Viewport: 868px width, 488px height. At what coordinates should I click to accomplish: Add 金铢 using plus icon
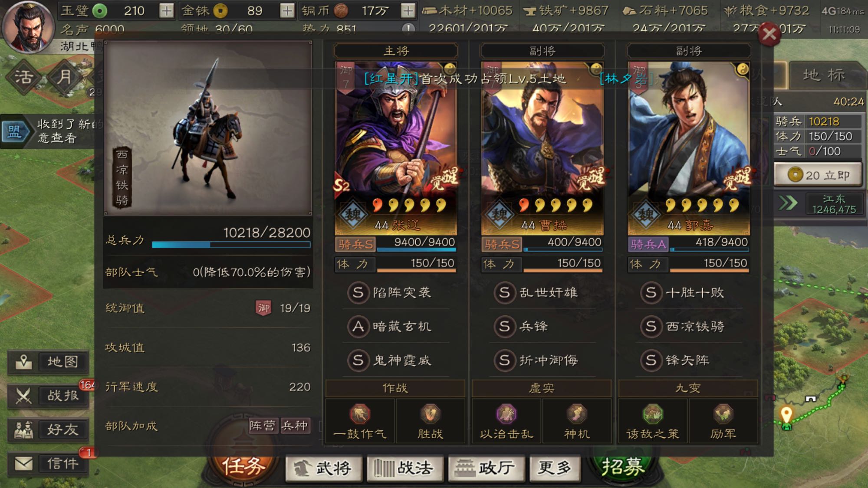click(x=287, y=11)
